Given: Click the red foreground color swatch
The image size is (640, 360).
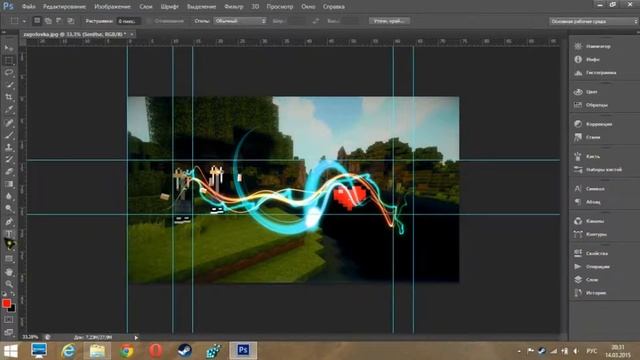Looking at the screenshot, I should coord(6,303).
